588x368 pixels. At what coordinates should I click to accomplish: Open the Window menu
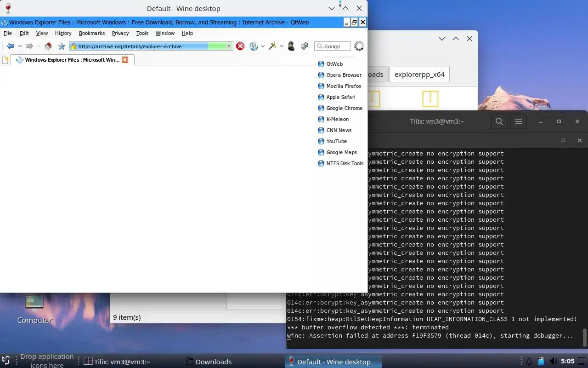click(x=165, y=33)
